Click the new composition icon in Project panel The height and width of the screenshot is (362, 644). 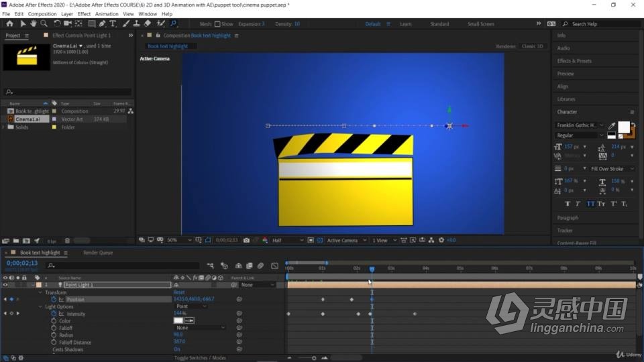[x=26, y=241]
